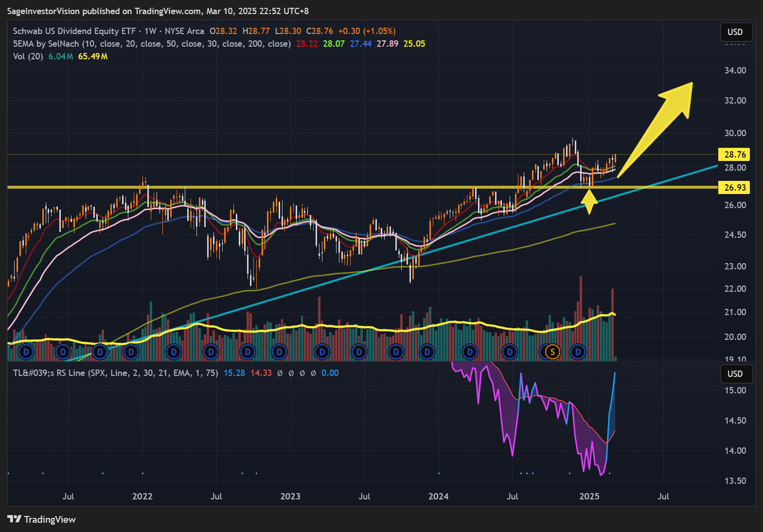Viewport: 763px width, 532px height.
Task: Click the 24.50 price axis label
Action: (x=735, y=235)
